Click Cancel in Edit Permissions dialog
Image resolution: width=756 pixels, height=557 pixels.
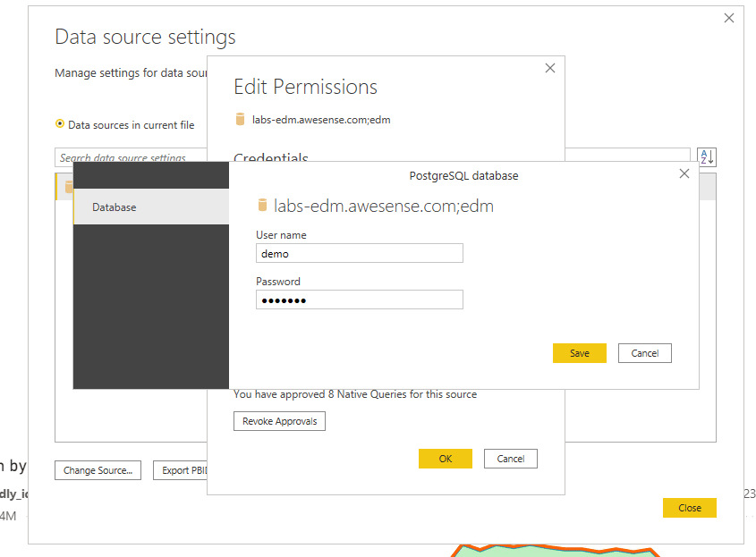(511, 459)
